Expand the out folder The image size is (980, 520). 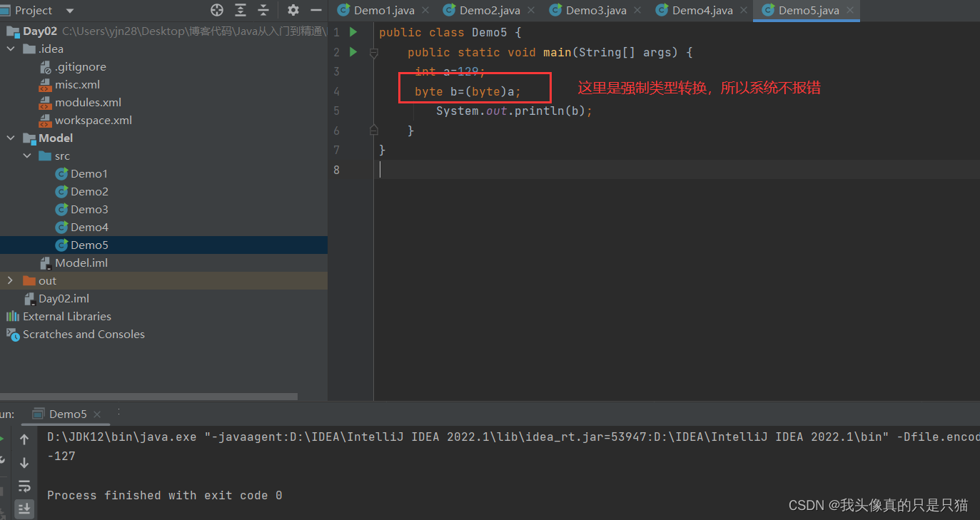click(11, 280)
